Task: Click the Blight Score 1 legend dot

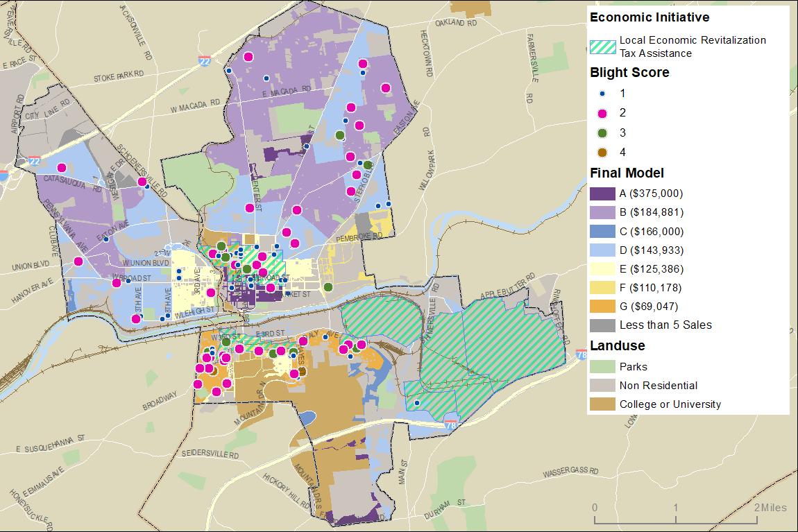Action: [602, 94]
